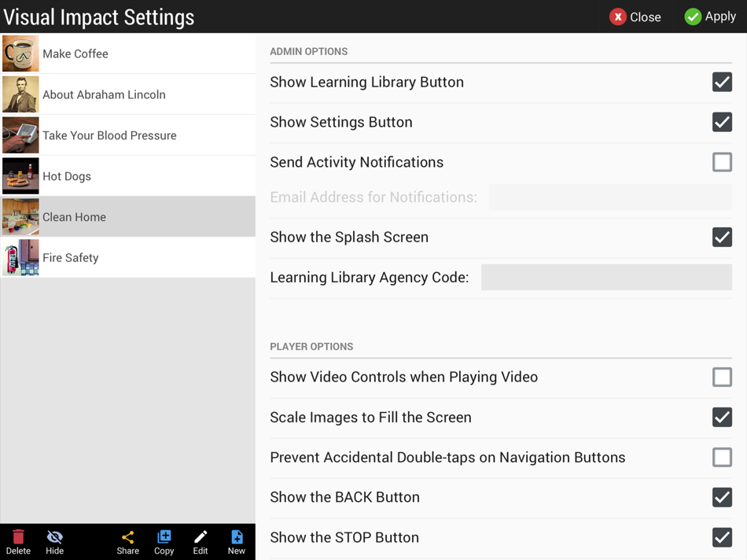Viewport: 747px width, 560px height.
Task: Focus the Email Address for Notifications field
Action: point(610,197)
